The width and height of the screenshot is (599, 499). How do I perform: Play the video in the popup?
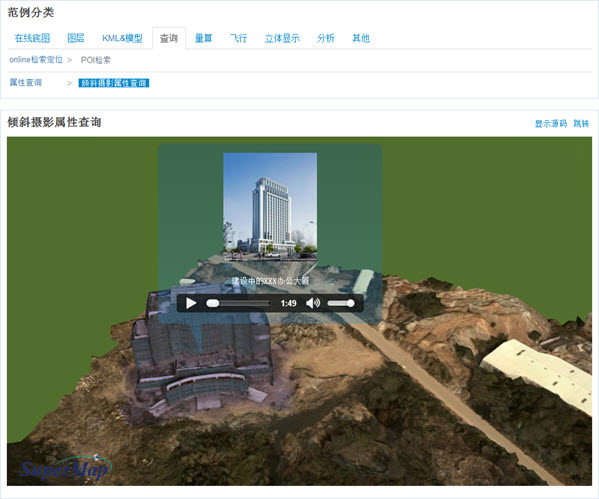pos(191,303)
